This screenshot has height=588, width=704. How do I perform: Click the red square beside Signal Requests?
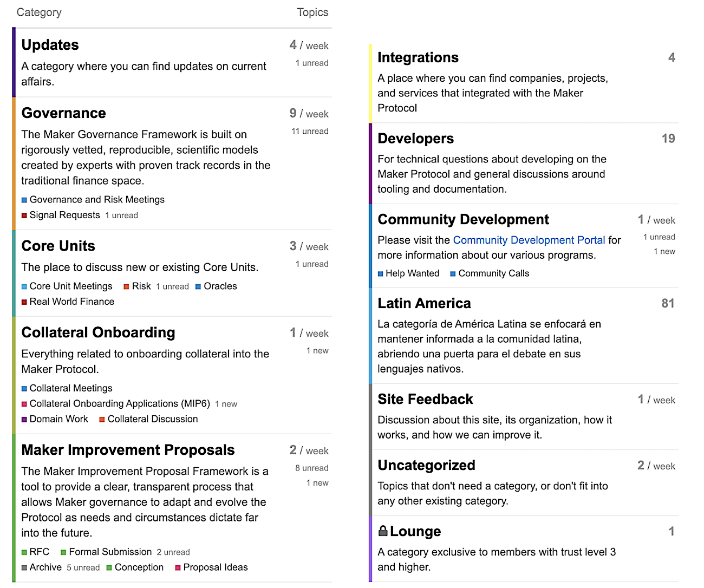coord(24,215)
